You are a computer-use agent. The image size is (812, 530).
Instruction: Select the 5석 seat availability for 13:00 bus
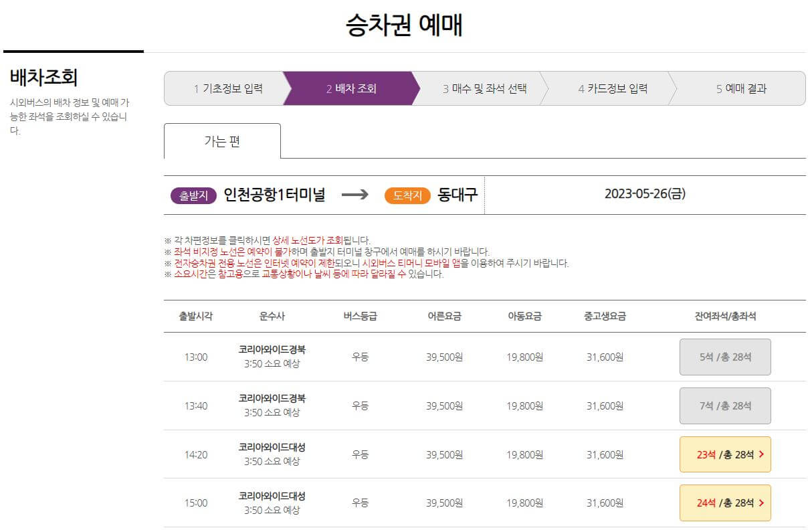(725, 357)
